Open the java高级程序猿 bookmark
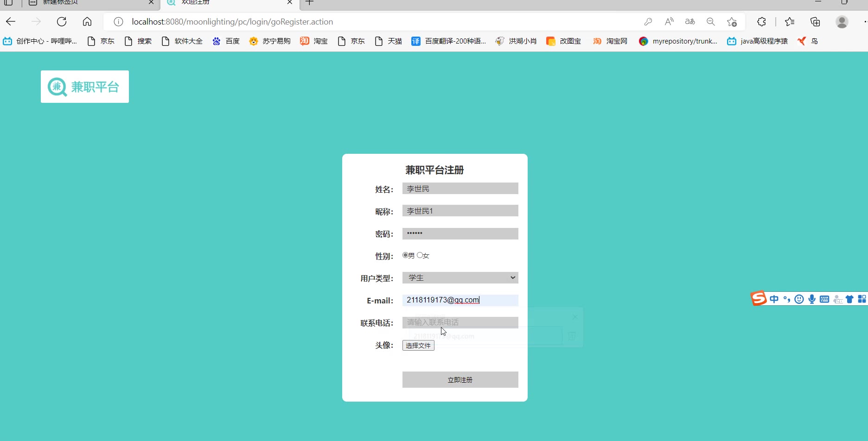 coord(758,41)
